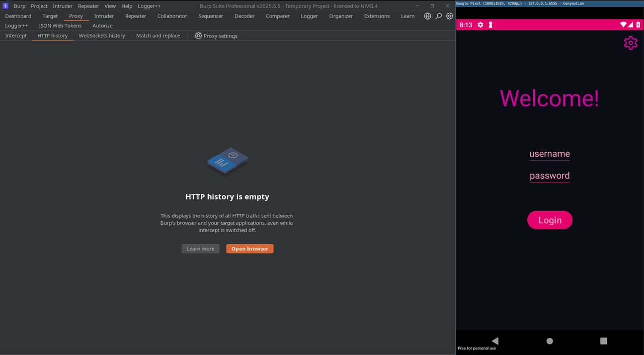Screen dimensions: 644x355
Task: Click the Proxy settings button
Action: click(216, 36)
